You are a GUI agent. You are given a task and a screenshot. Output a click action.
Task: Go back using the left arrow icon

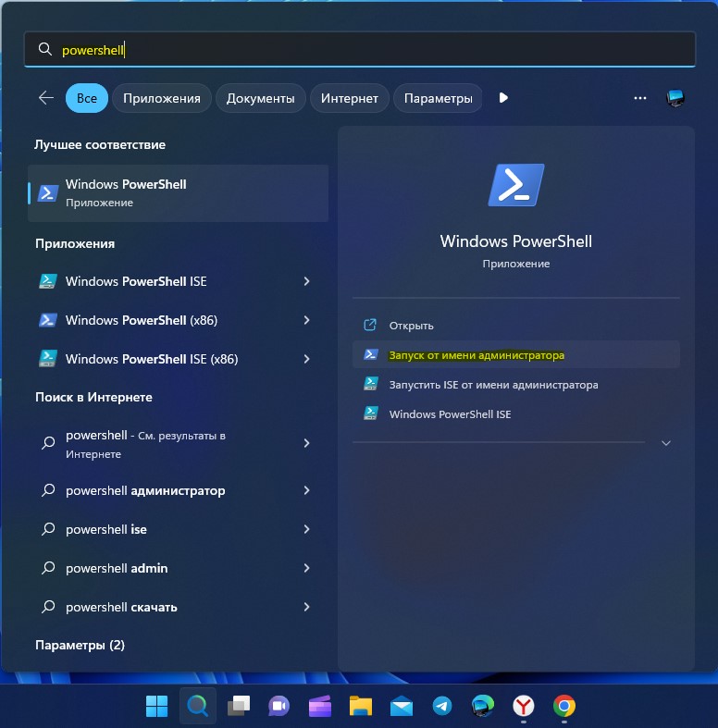pos(46,98)
